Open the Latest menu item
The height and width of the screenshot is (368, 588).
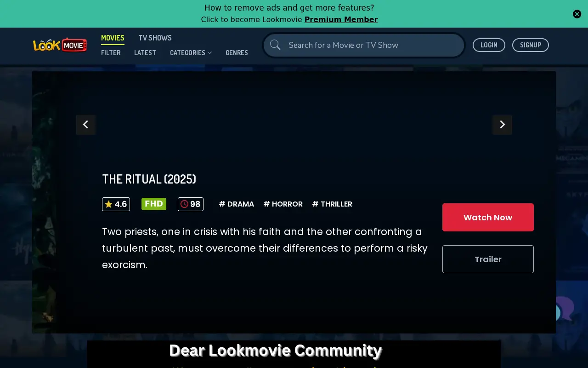pyautogui.click(x=145, y=53)
